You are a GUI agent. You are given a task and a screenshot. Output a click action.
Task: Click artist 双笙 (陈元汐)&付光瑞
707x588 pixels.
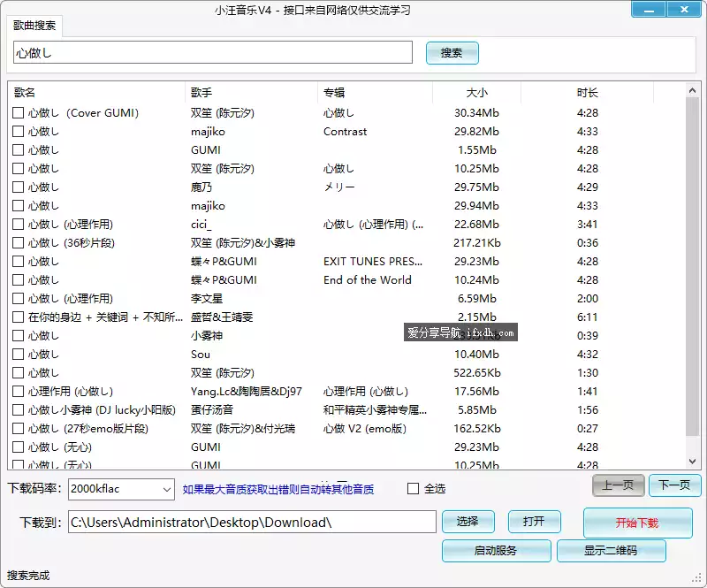(x=242, y=428)
